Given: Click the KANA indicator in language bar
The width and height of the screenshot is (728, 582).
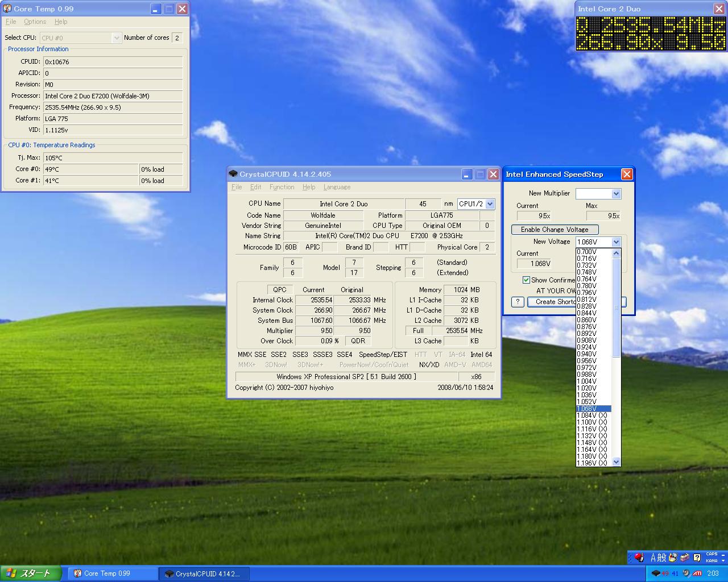Looking at the screenshot, I should (x=712, y=560).
